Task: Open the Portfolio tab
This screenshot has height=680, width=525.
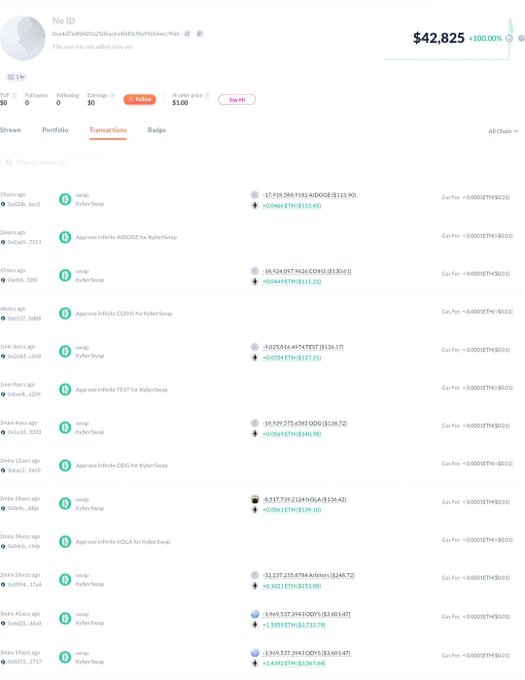Action: (x=55, y=130)
